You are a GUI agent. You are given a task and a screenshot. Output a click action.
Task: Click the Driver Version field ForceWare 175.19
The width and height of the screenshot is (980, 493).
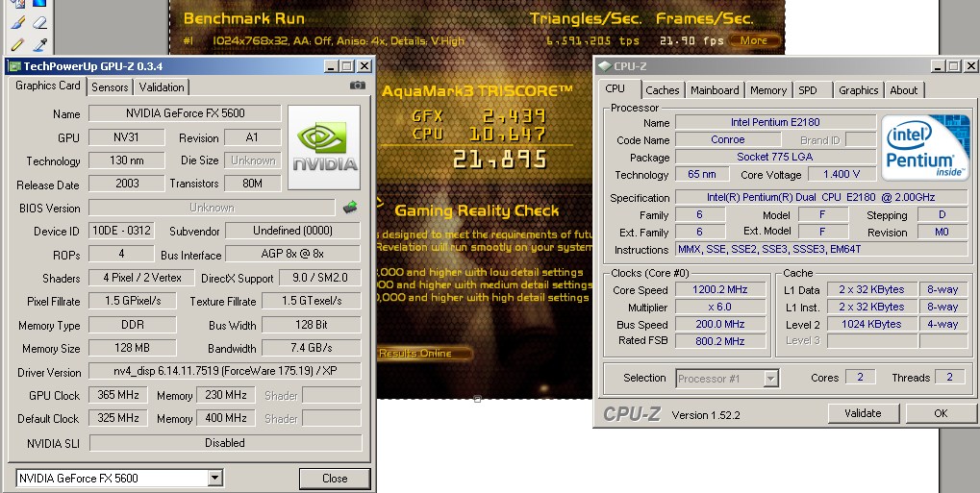coord(225,371)
